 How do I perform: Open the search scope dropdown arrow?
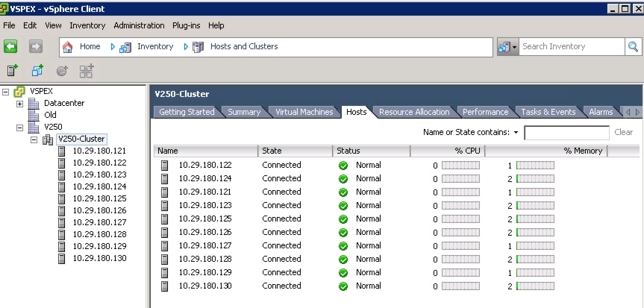click(514, 47)
